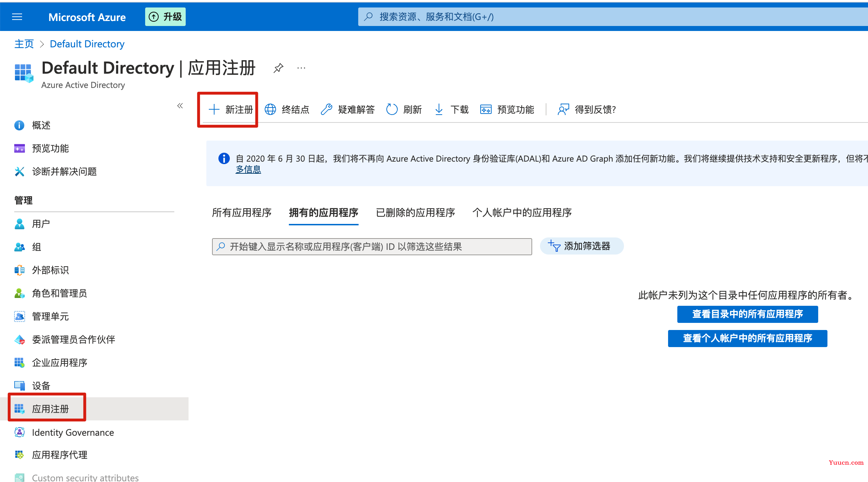Click the 刷新 refresh button
Screen dimensions: 868x482
point(404,109)
